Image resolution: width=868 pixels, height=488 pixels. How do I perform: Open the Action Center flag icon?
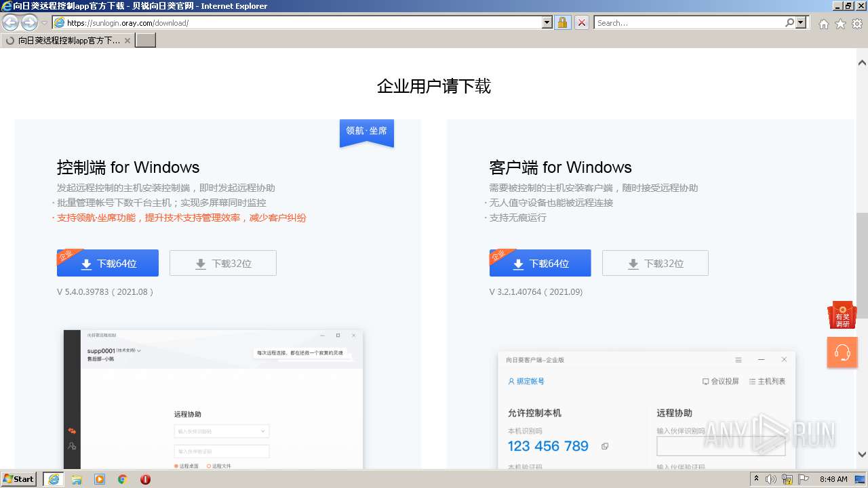(803, 479)
